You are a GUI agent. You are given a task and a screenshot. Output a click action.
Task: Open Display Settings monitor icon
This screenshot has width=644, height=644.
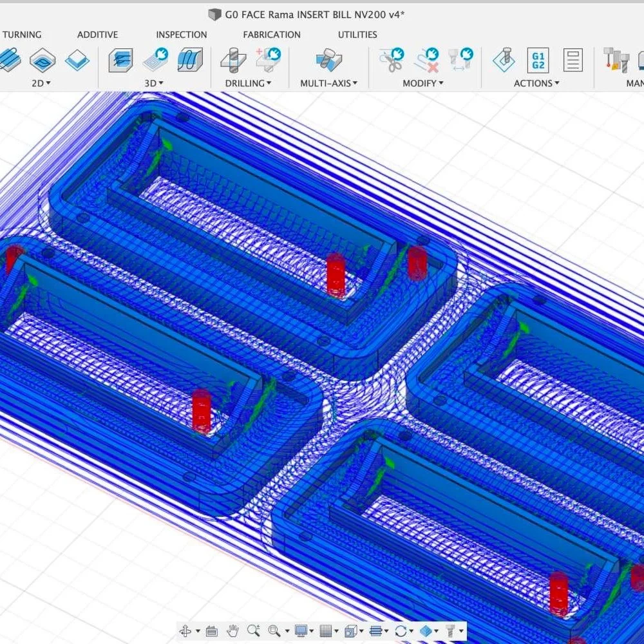301,630
